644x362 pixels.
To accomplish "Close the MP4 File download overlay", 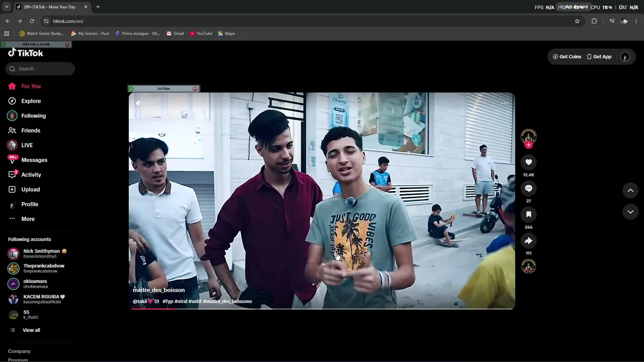I will 67,45.
